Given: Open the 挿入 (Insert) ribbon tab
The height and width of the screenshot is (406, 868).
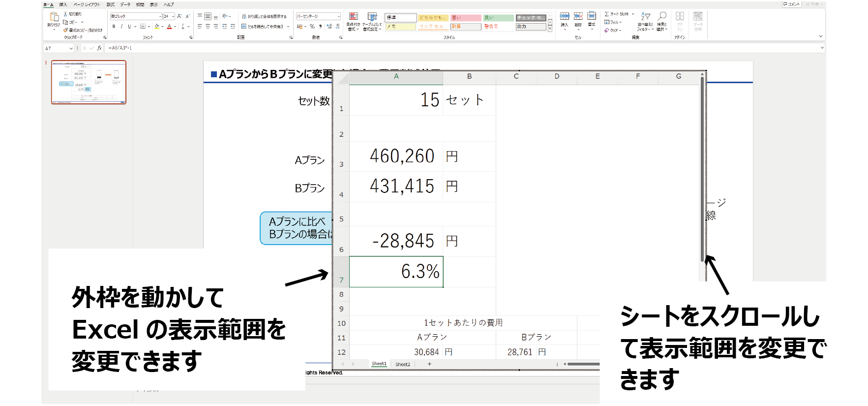Looking at the screenshot, I should [63, 4].
